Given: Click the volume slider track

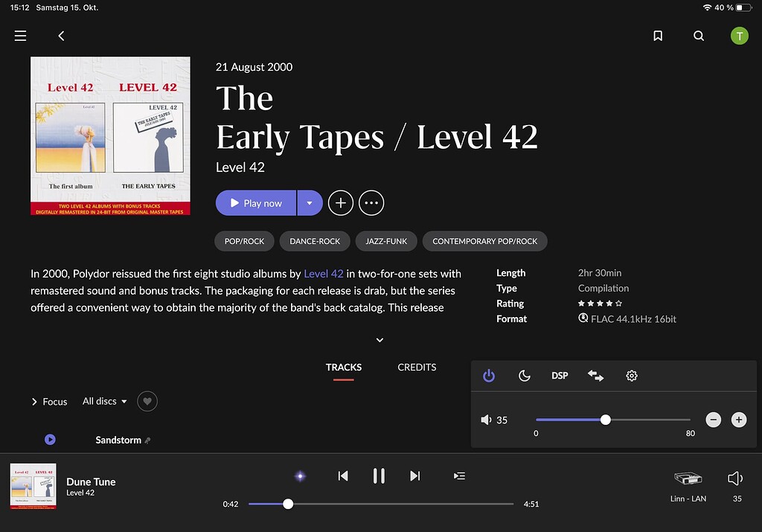Looking at the screenshot, I should pyautogui.click(x=647, y=420).
